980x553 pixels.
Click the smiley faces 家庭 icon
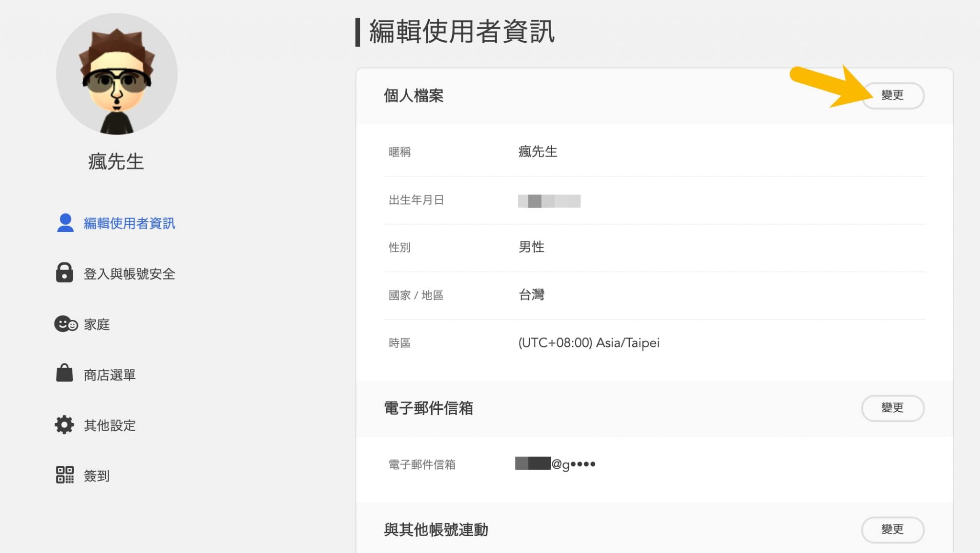tap(66, 324)
